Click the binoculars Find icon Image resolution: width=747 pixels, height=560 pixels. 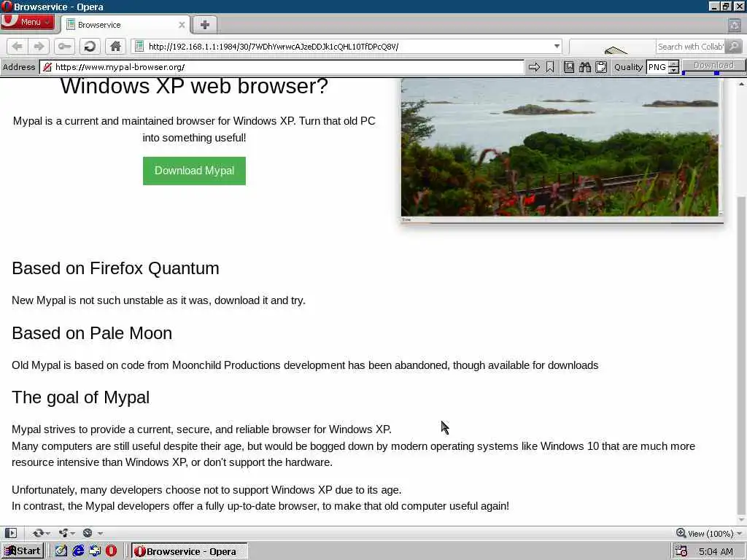585,67
